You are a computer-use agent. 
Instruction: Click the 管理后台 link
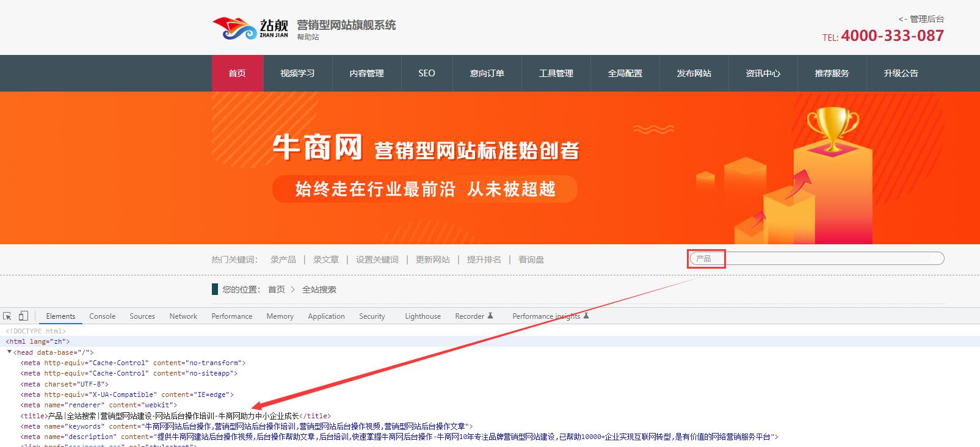point(921,19)
